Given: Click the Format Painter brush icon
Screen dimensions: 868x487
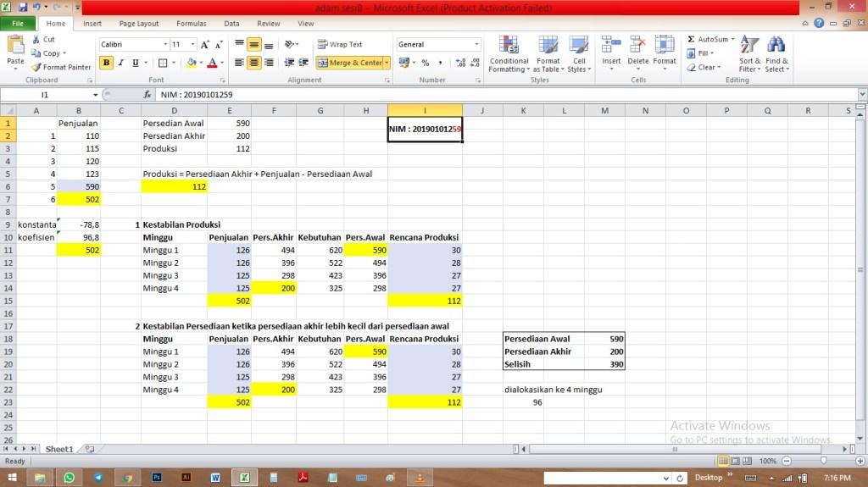Looking at the screenshot, I should [x=36, y=67].
